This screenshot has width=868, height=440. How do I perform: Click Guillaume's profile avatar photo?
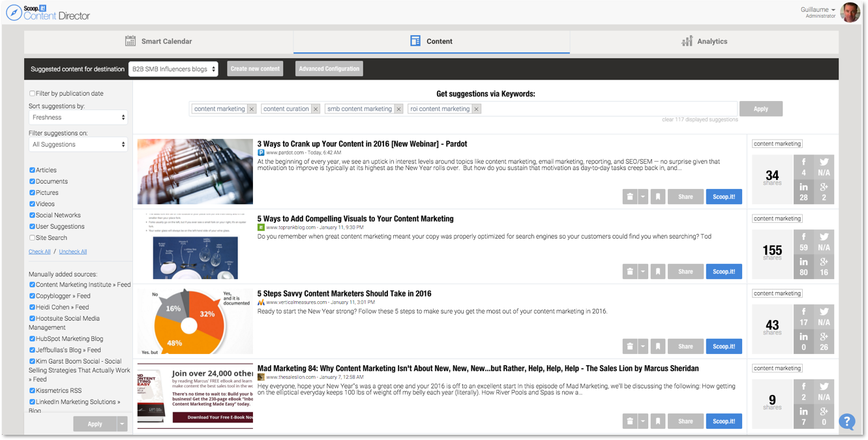(850, 12)
